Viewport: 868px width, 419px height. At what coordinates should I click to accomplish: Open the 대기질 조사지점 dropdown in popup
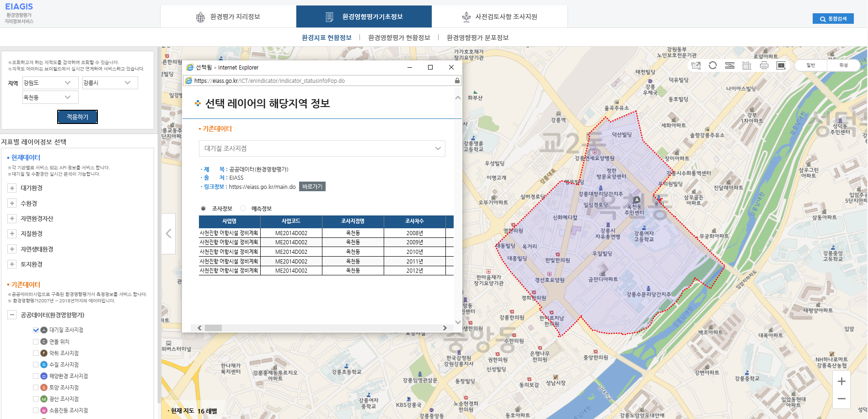point(322,149)
